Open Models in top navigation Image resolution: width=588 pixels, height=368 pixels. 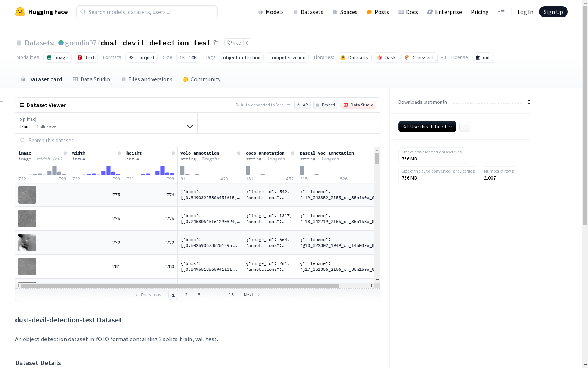(271, 12)
